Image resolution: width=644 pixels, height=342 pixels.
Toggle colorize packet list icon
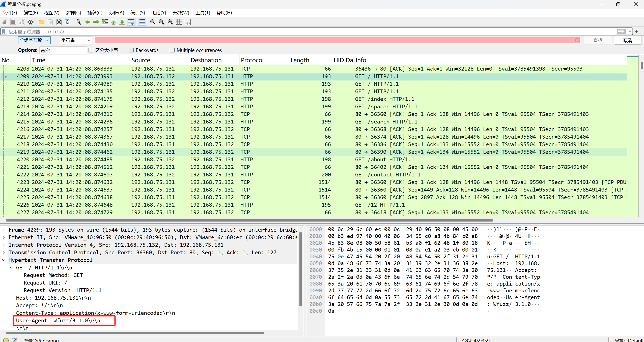coord(142,22)
